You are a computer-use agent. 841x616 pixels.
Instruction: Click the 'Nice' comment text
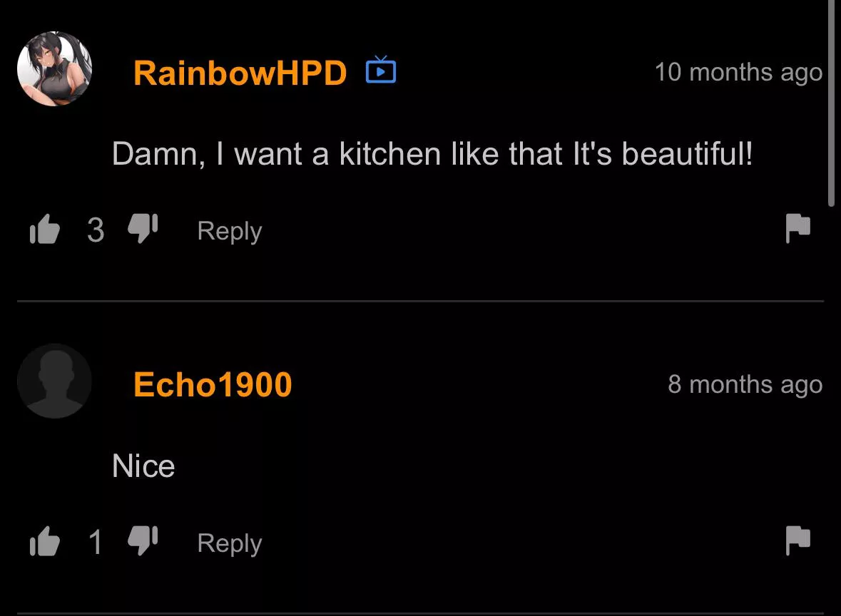(143, 466)
